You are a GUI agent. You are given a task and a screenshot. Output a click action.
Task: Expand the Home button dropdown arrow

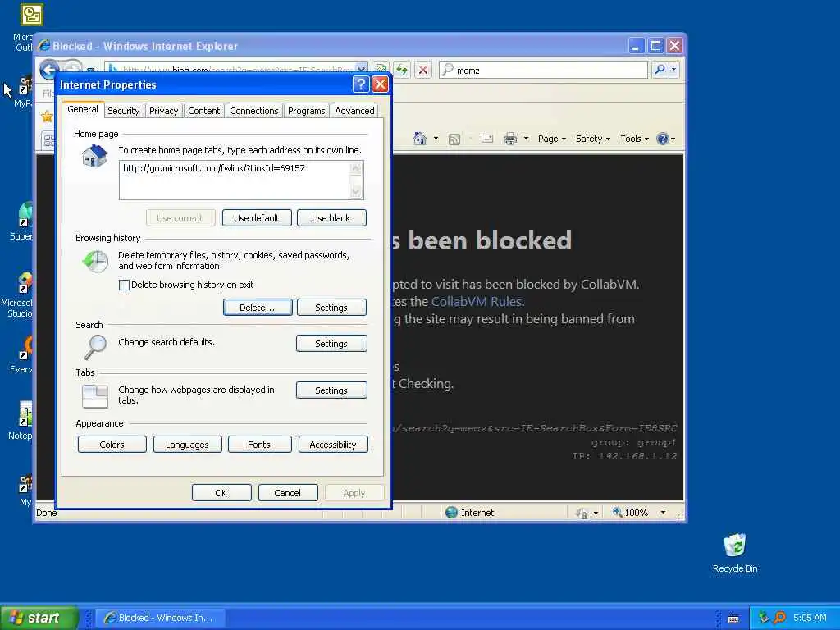pos(436,139)
